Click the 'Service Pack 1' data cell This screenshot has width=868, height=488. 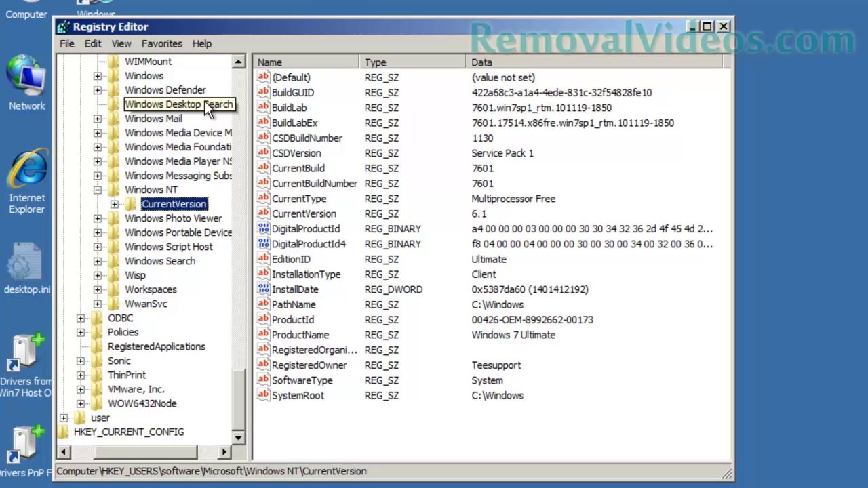(502, 153)
